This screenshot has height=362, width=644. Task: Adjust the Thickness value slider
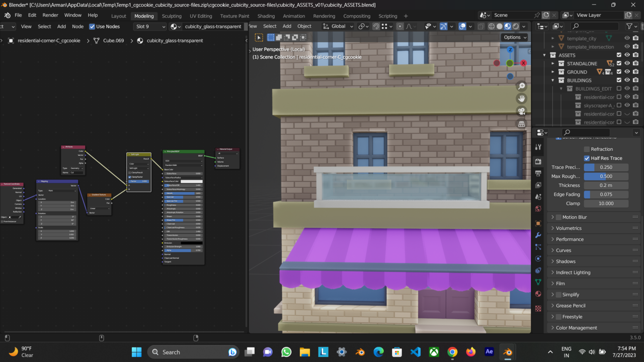tap(606, 185)
